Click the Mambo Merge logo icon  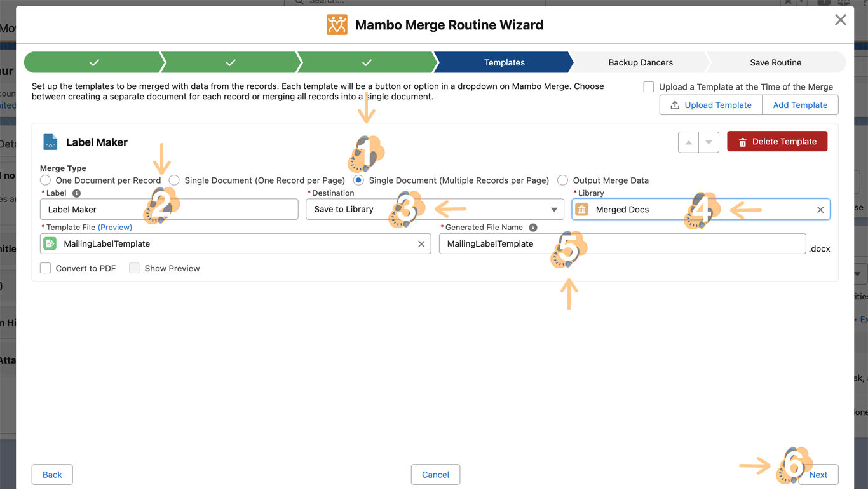click(x=337, y=25)
